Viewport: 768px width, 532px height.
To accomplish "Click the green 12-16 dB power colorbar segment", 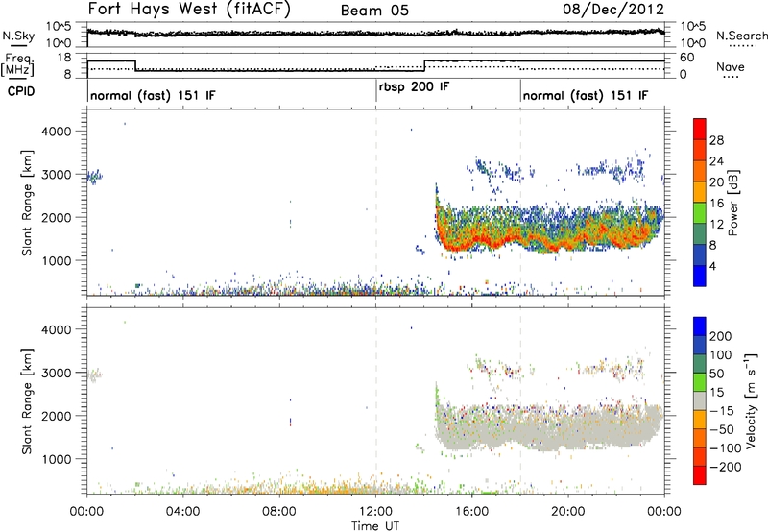I will point(700,213).
